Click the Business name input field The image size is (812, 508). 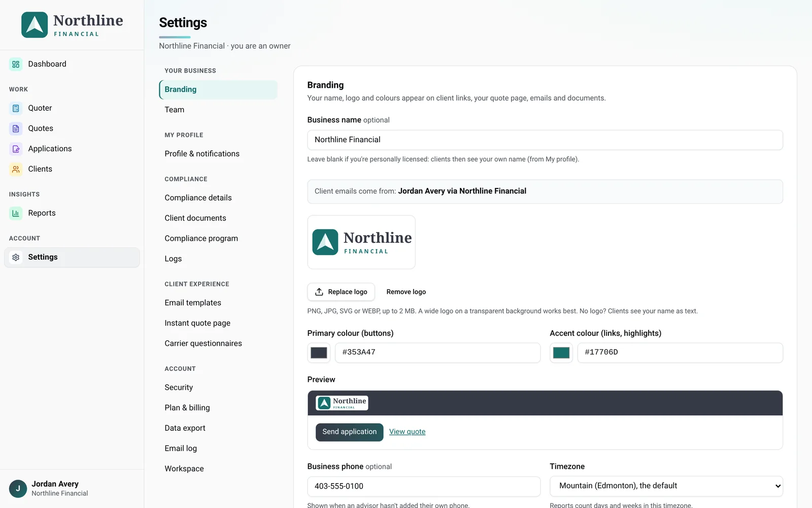coord(545,140)
